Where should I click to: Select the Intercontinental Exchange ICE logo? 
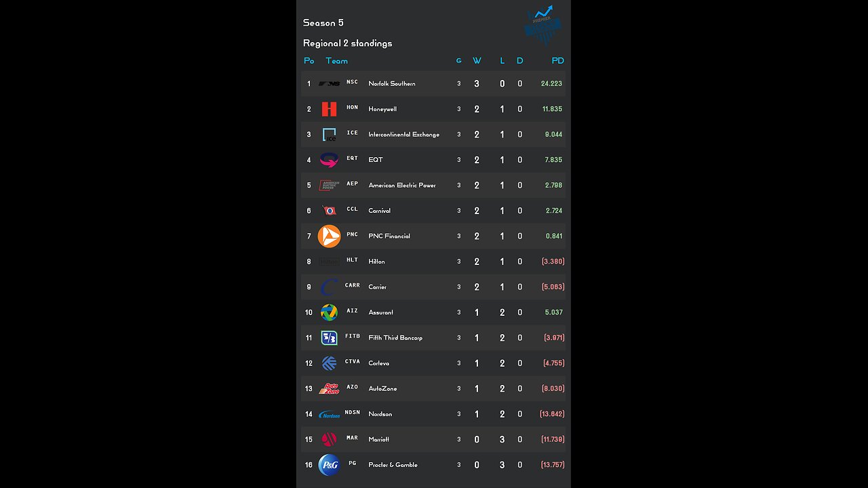(330, 134)
